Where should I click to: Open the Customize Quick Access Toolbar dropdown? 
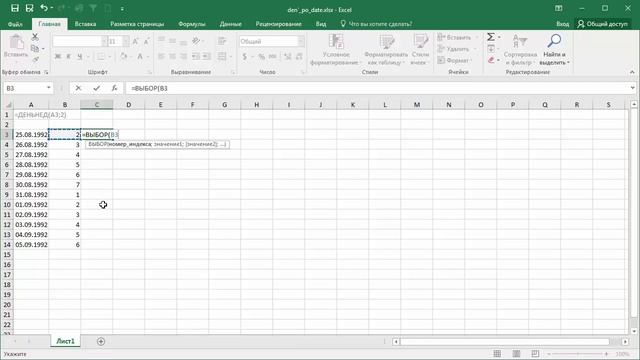pos(122,9)
